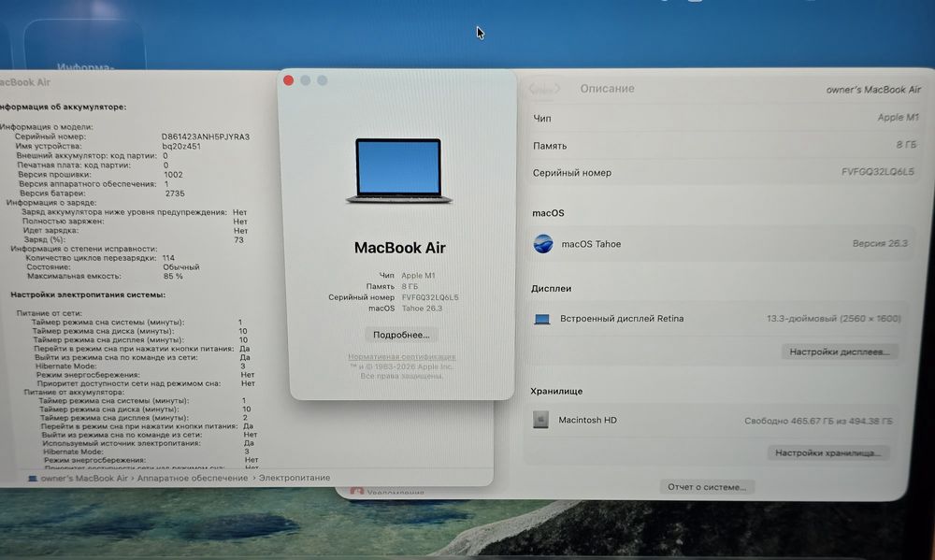The height and width of the screenshot is (560, 935).
Task: Click the Питание от сети label
Action: coord(49,313)
